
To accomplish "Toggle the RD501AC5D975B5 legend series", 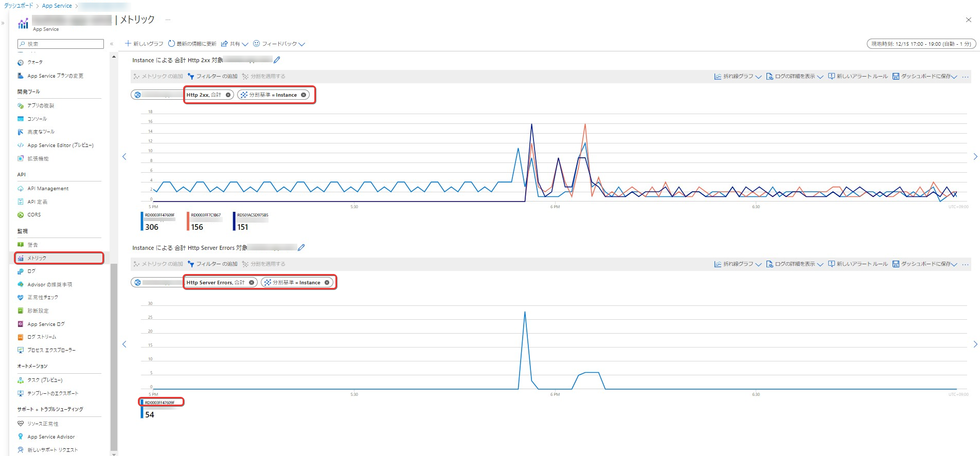I will [x=252, y=215].
